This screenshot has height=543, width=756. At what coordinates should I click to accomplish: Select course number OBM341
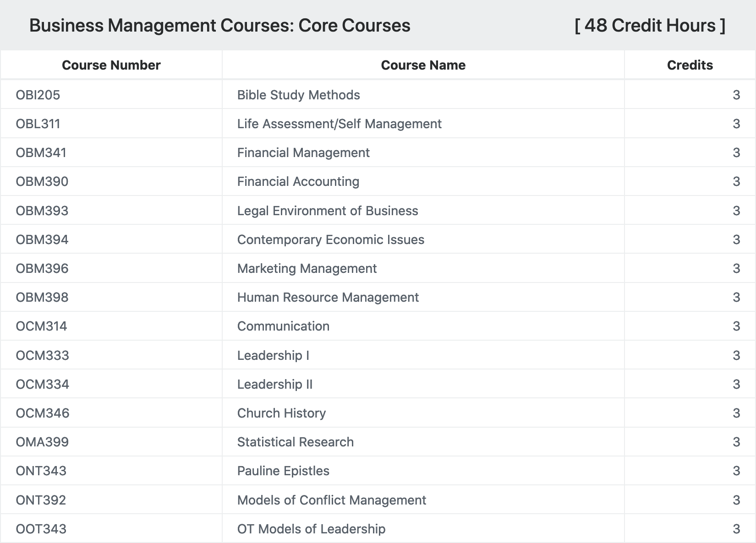click(x=41, y=152)
